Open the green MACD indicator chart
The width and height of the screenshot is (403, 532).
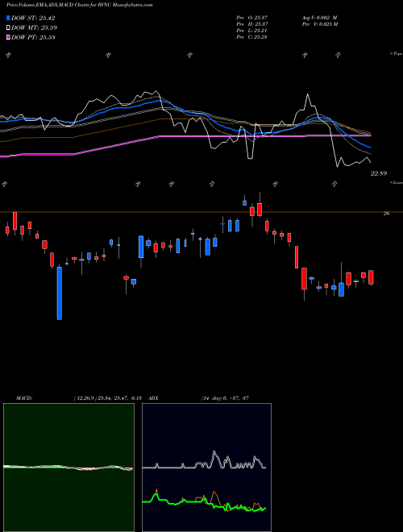(69, 468)
